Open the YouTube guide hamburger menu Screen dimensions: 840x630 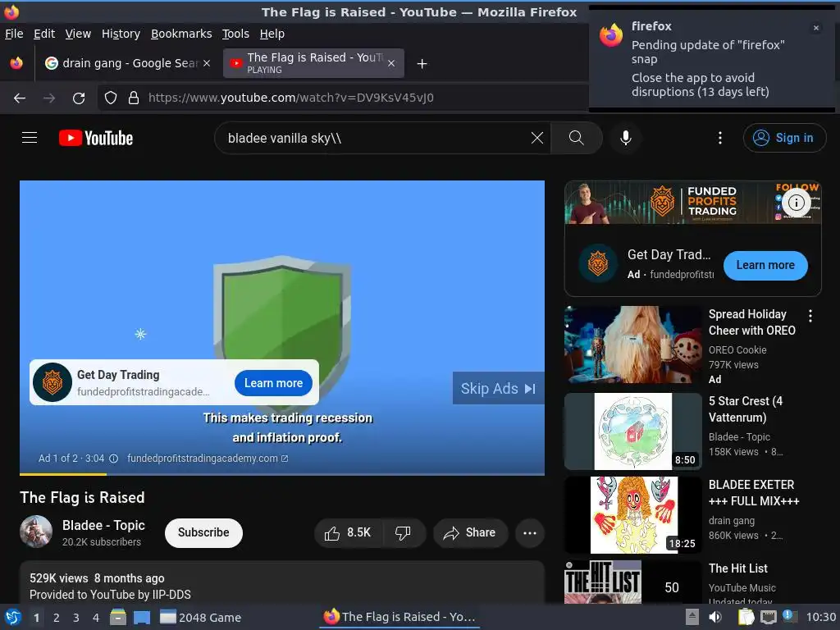click(x=30, y=138)
